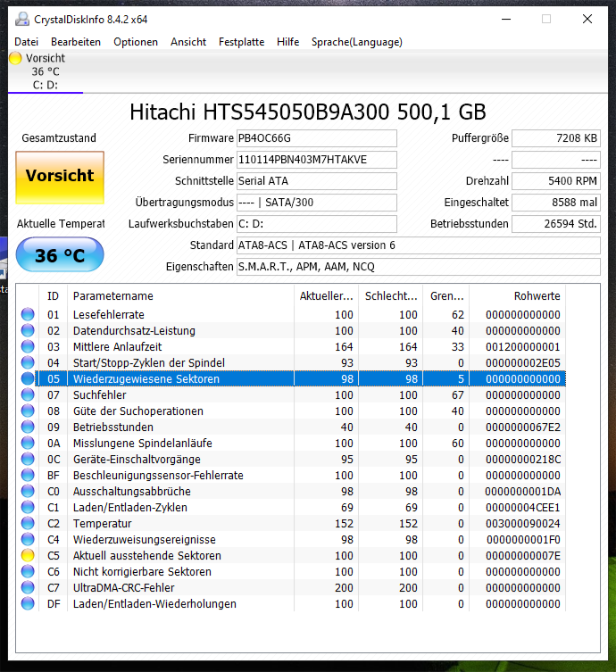
Task: Select the Temperatur parameter name
Action: (102, 523)
